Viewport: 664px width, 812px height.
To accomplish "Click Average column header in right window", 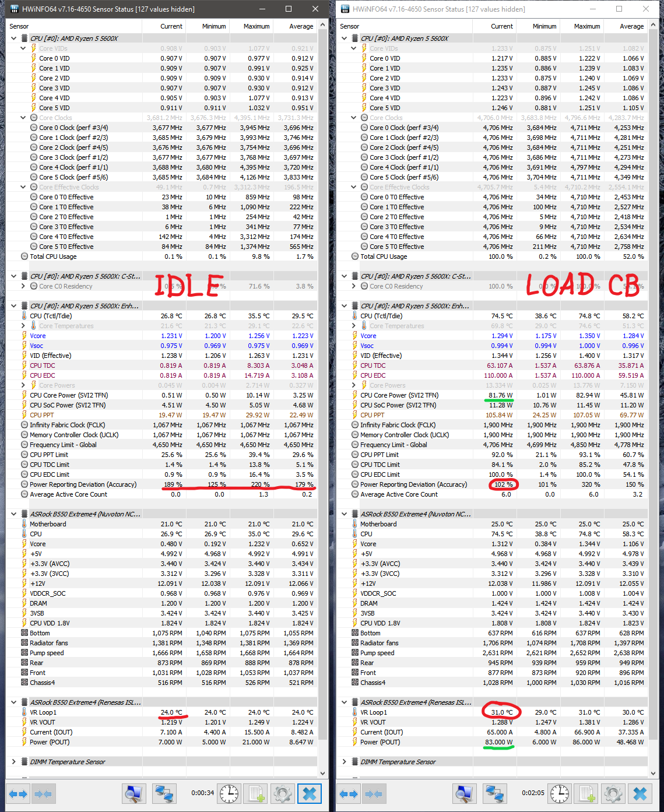I will 626,26.
